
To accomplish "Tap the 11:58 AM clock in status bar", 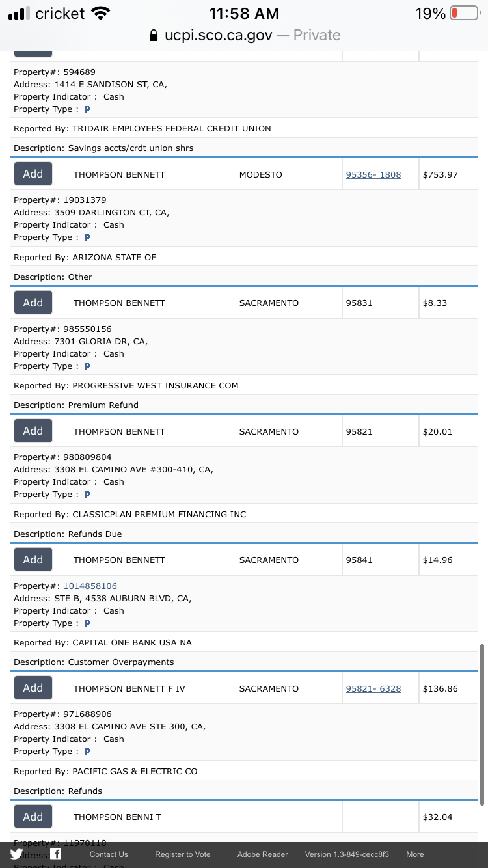I will point(244,13).
